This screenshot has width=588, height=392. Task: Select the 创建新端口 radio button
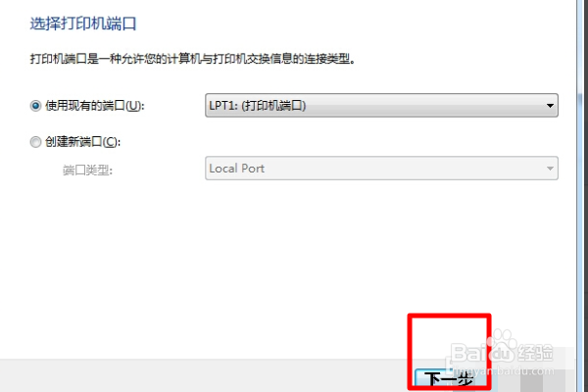35,142
